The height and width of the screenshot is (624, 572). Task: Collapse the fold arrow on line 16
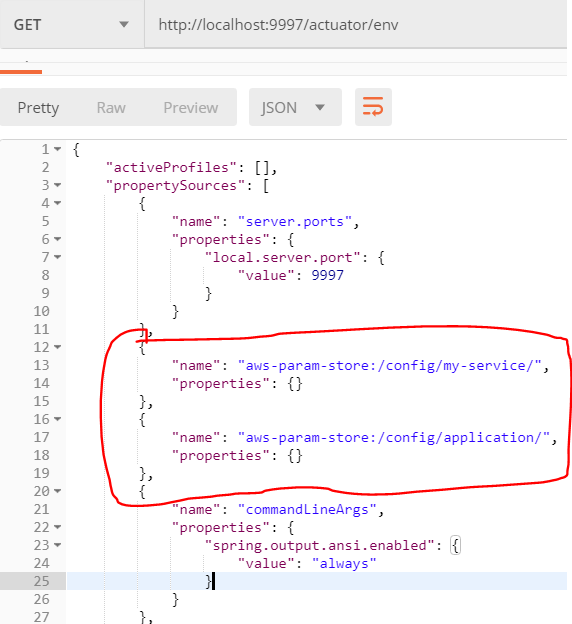click(58, 419)
